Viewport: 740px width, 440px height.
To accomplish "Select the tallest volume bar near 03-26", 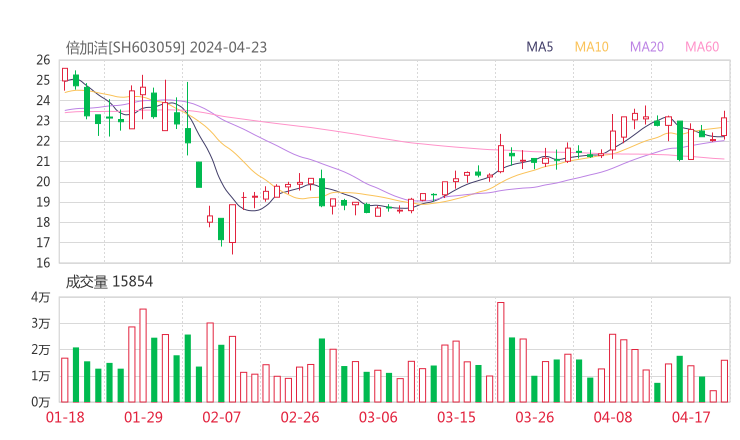I will tap(501, 352).
